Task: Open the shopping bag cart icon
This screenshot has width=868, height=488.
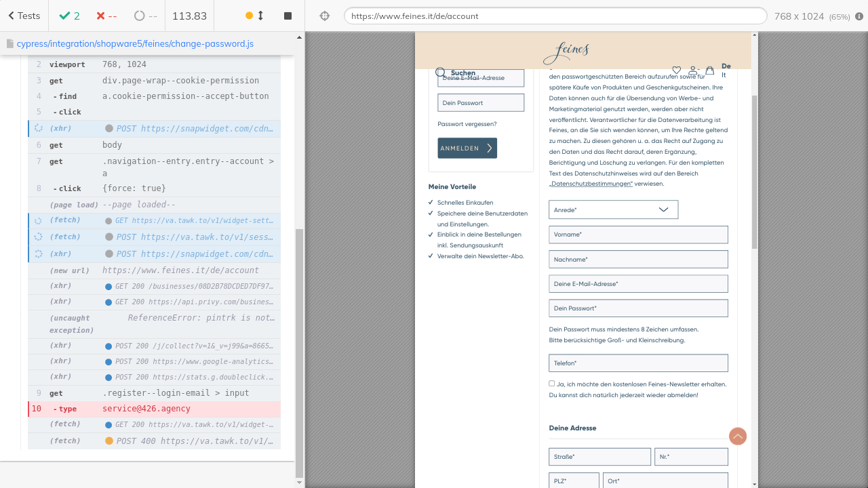Action: [x=710, y=70]
